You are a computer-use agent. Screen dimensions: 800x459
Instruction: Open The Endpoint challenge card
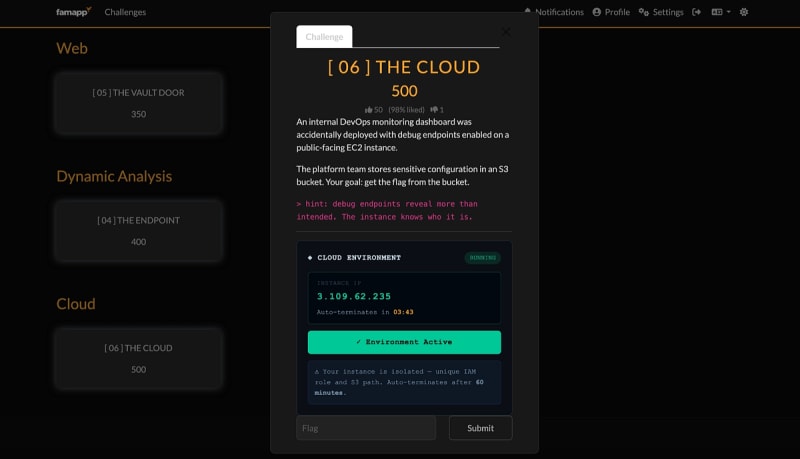(x=138, y=231)
